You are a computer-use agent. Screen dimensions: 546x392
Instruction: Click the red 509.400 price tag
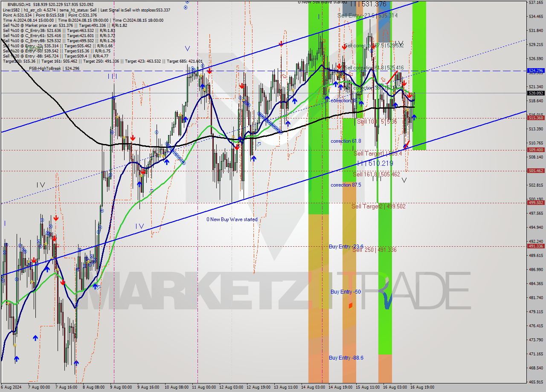[x=536, y=150]
